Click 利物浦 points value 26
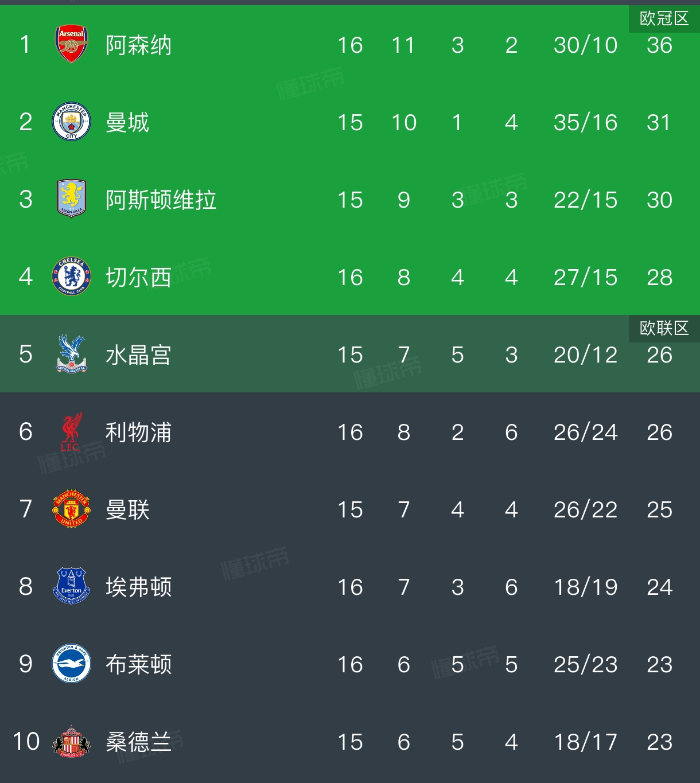Image resolution: width=700 pixels, height=783 pixels. pyautogui.click(x=659, y=433)
